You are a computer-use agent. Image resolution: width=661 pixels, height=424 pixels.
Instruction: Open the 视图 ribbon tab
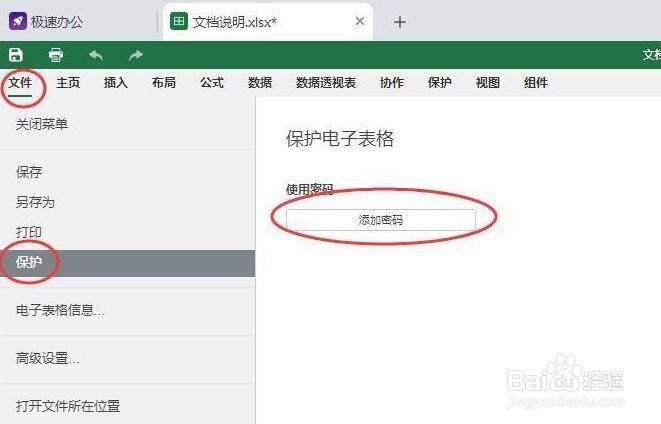pos(488,83)
